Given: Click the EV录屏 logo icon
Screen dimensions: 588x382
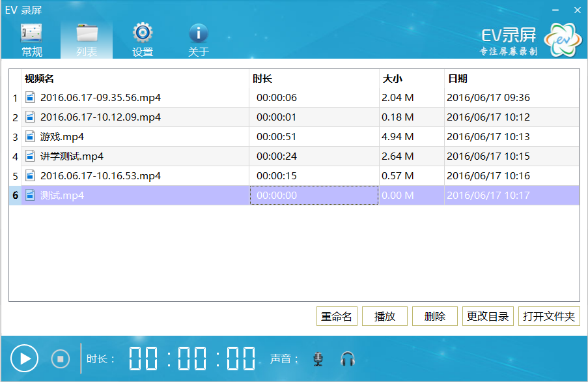Looking at the screenshot, I should [563, 40].
